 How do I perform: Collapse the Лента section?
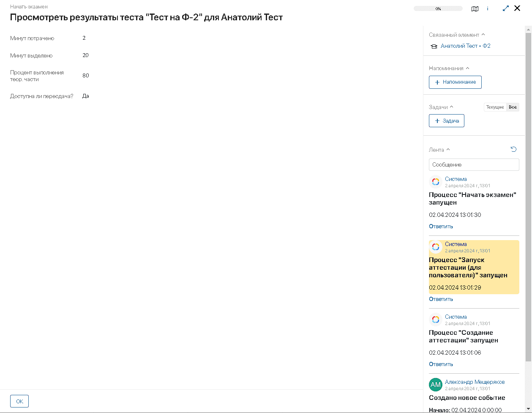(448, 150)
